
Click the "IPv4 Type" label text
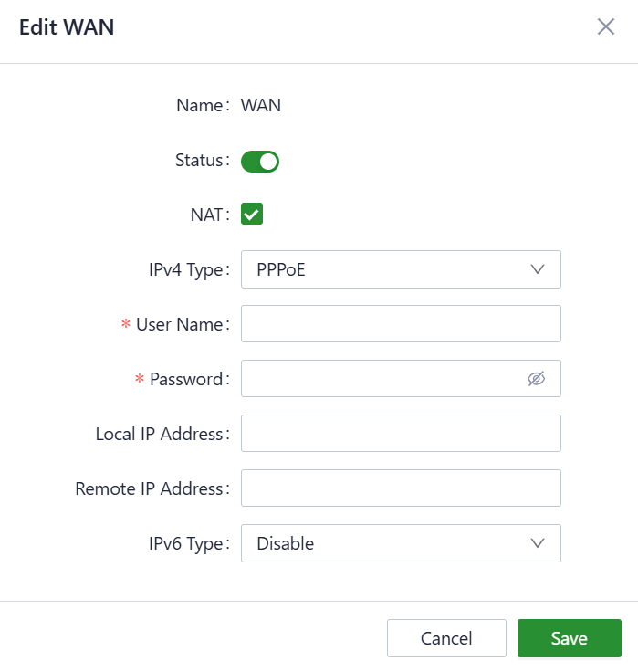(x=186, y=269)
